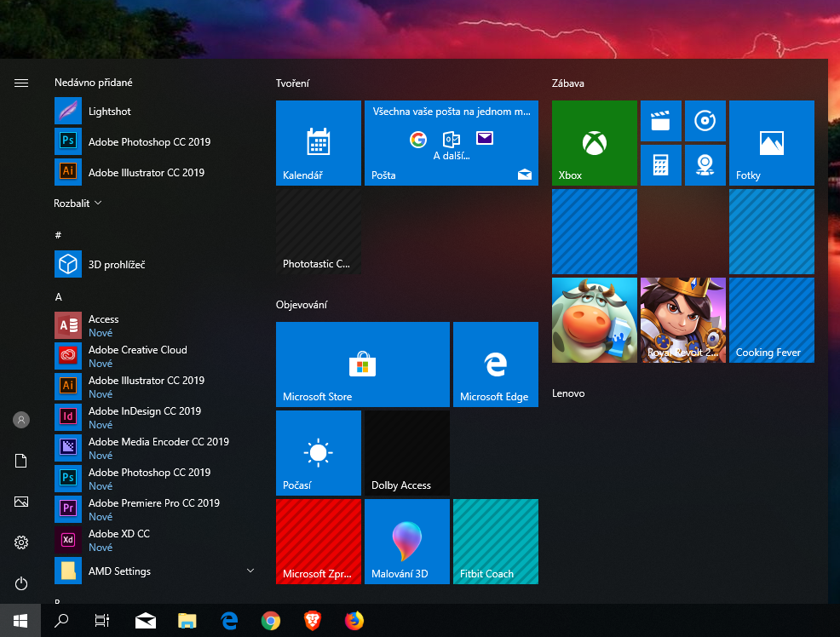Open Adobe XD CC
The image size is (840, 637).
point(155,540)
